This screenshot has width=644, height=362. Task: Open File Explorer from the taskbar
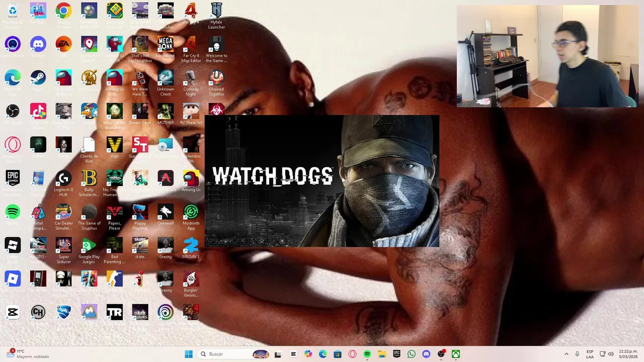point(382,354)
